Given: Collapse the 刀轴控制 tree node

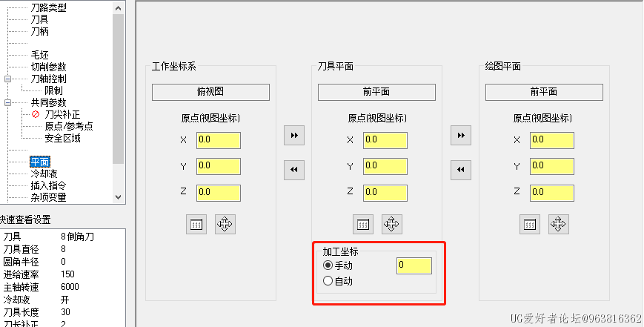Looking at the screenshot, I should point(8,79).
